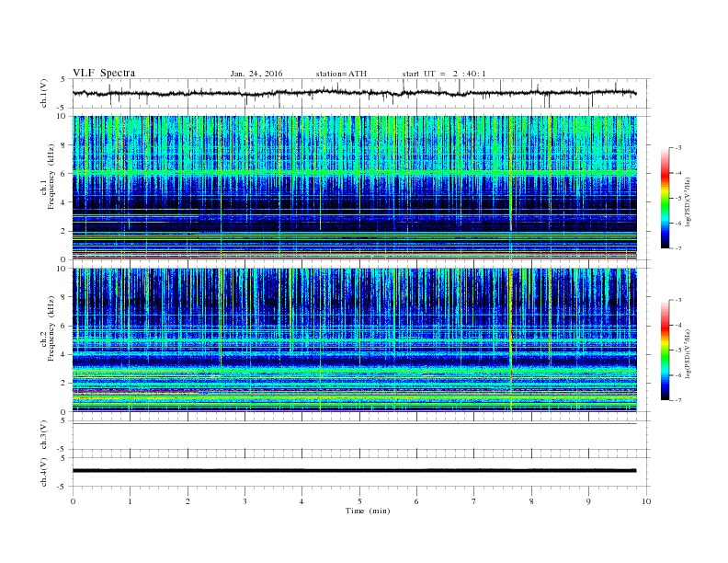The image size is (728, 563).
Task: Click the "Time (min)" x-axis label
Action: pyautogui.click(x=368, y=511)
